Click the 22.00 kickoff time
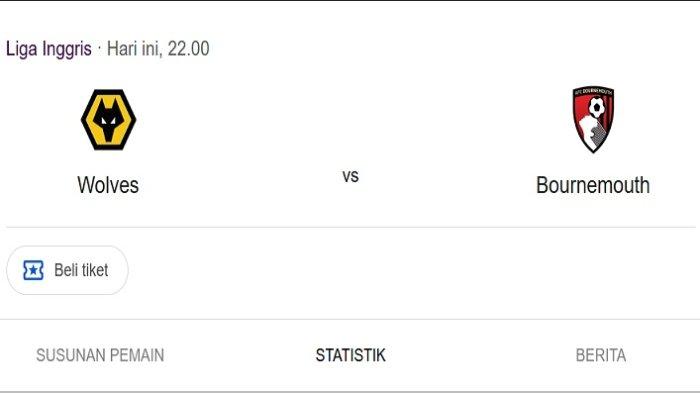Screen dimensions: 700x393 (x=188, y=49)
